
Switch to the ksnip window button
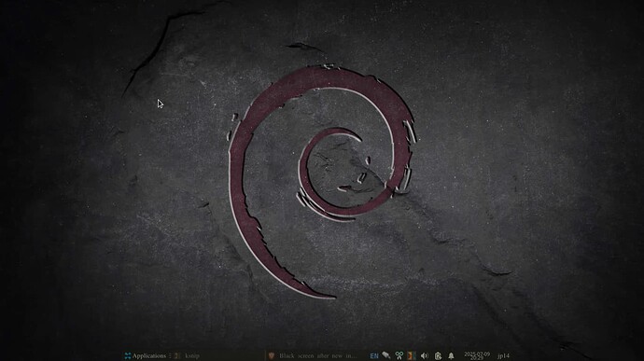point(188,355)
